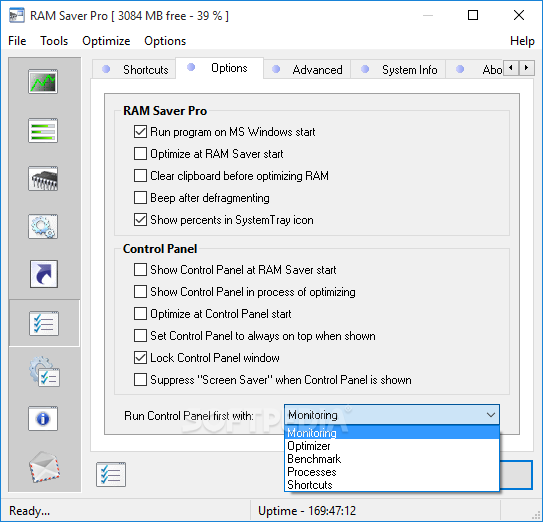The width and height of the screenshot is (543, 522).
Task: Open the Tools menu
Action: (x=54, y=41)
